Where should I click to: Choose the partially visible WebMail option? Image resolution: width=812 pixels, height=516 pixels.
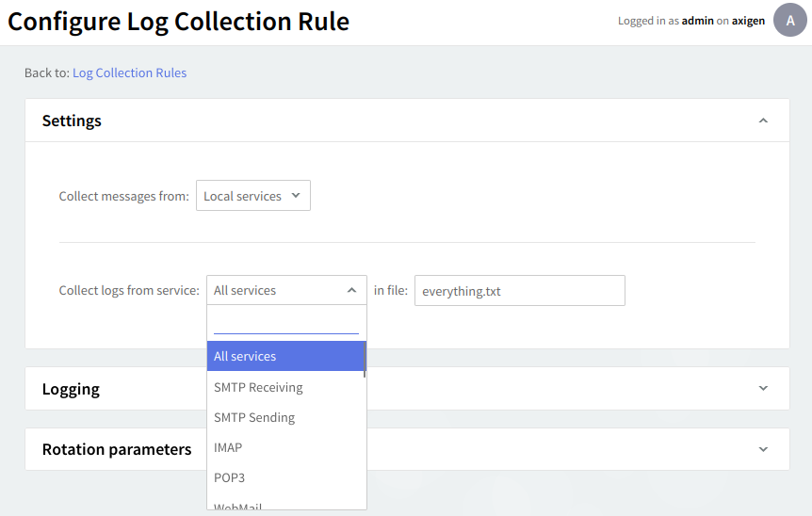pos(237,506)
